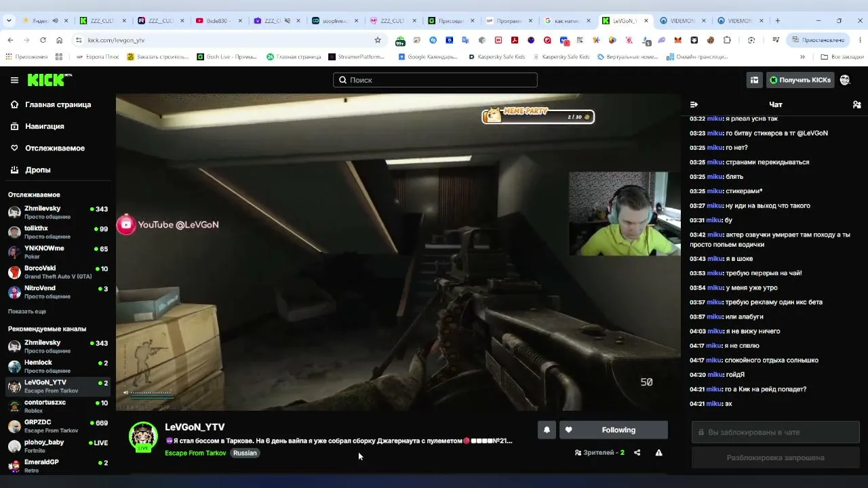Reload the page in the browser
This screenshot has height=488, width=868.
click(43, 40)
